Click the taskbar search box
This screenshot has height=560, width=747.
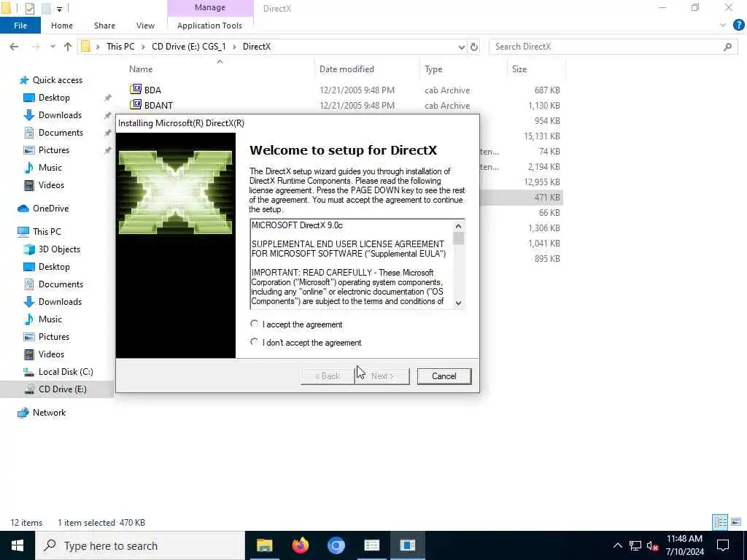tap(140, 545)
